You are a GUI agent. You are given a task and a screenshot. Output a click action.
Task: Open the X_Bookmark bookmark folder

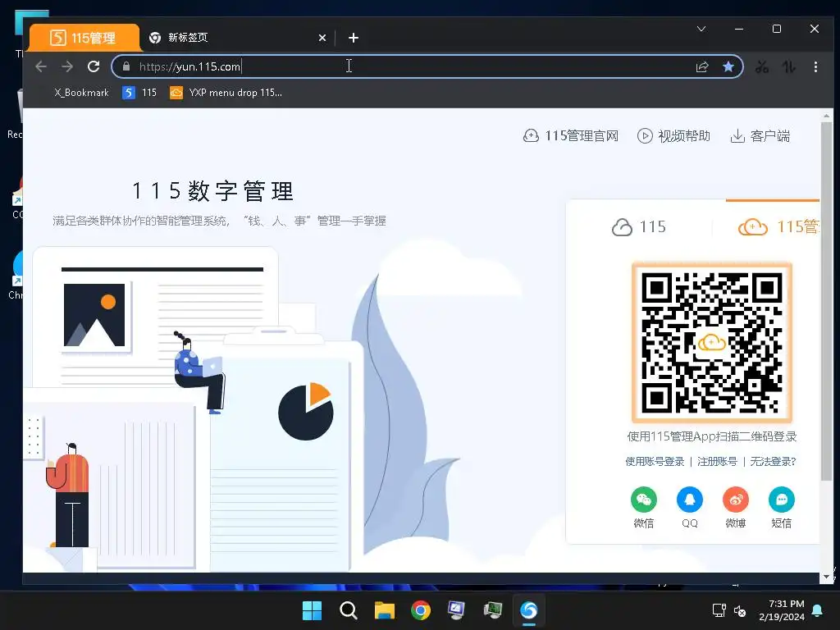[x=81, y=93]
